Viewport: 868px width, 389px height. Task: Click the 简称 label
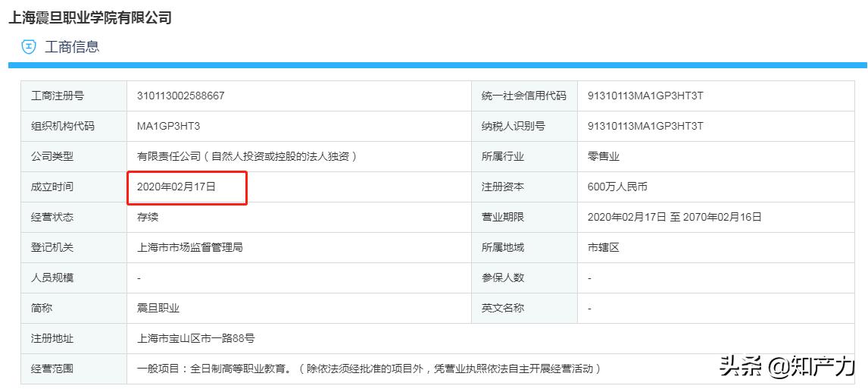point(42,309)
